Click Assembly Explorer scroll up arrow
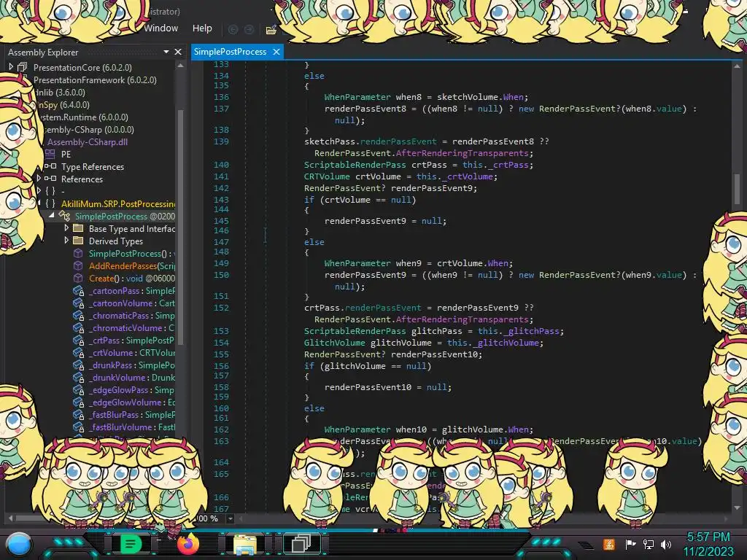The height and width of the screenshot is (560, 747). pyautogui.click(x=181, y=66)
